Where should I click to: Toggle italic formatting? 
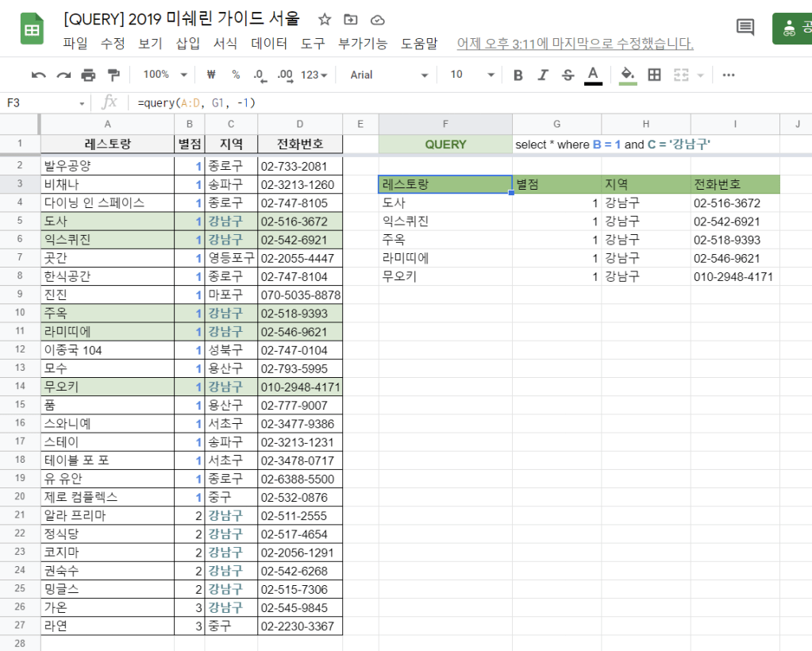coord(543,75)
